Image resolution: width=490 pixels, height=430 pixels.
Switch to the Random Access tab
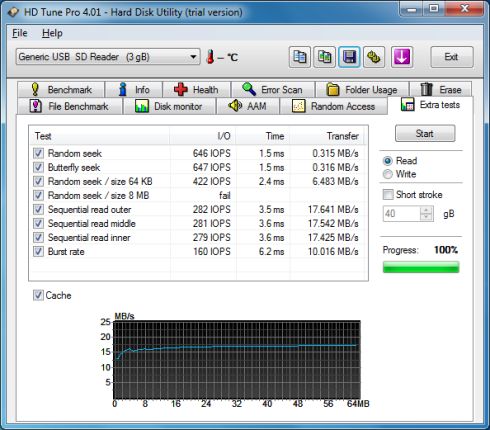coord(334,106)
